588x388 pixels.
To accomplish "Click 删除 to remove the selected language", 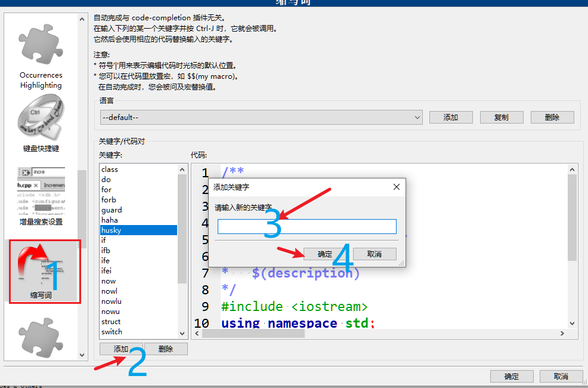I will tap(552, 117).
